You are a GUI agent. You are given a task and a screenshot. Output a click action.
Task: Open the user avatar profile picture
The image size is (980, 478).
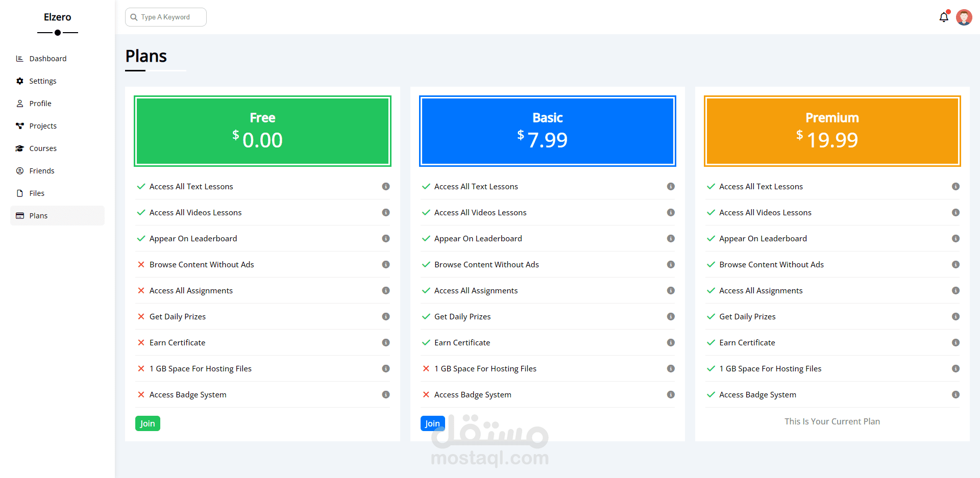(964, 17)
